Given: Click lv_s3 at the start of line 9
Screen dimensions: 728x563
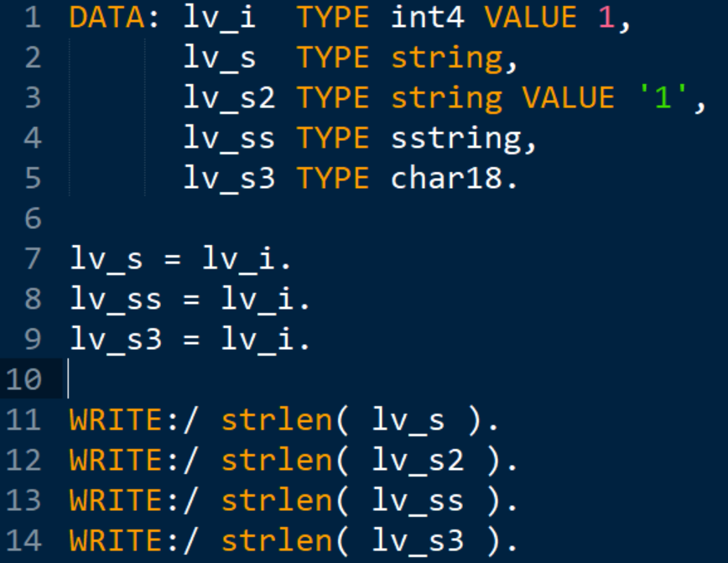Looking at the screenshot, I should (x=116, y=340).
